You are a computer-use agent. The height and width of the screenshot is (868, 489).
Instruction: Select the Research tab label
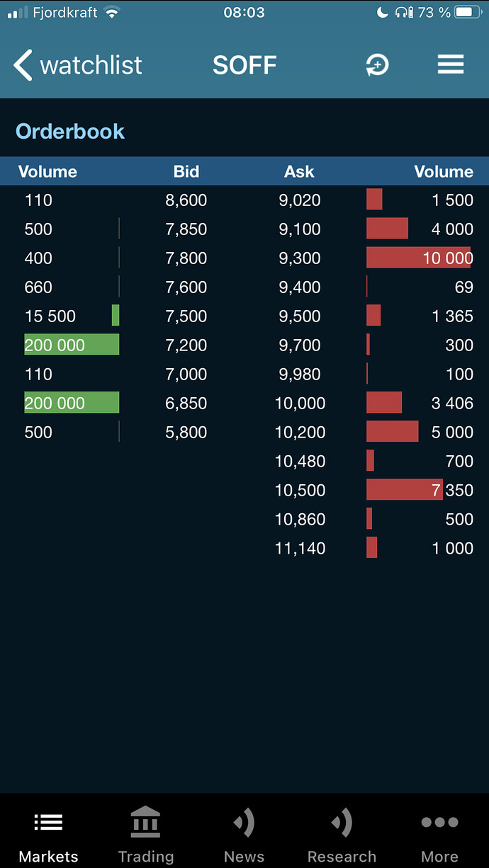(342, 857)
